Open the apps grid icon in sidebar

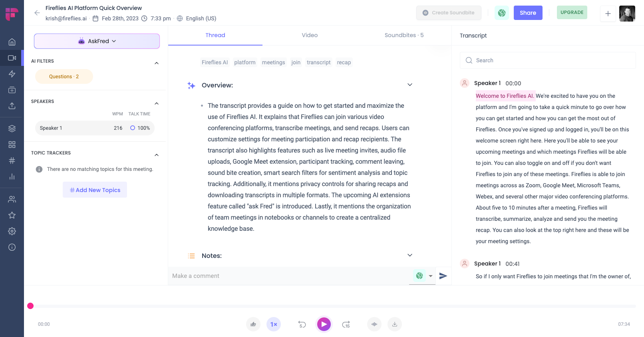pyautogui.click(x=12, y=145)
